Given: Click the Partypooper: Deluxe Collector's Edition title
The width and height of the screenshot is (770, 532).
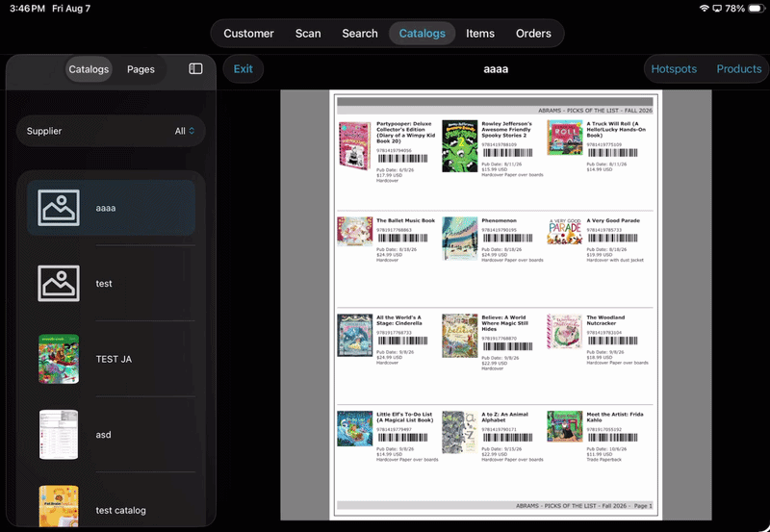Looking at the screenshot, I should (x=405, y=132).
